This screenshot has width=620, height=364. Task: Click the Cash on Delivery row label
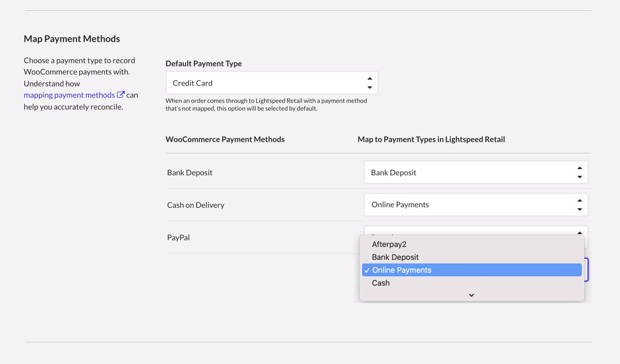[195, 205]
